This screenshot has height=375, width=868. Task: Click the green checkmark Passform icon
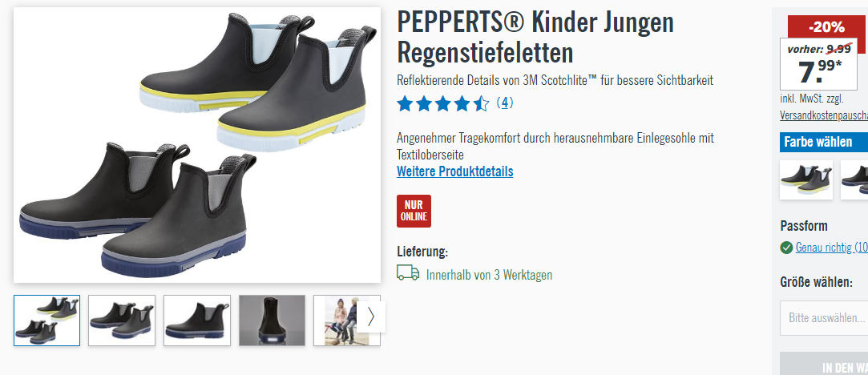[786, 248]
